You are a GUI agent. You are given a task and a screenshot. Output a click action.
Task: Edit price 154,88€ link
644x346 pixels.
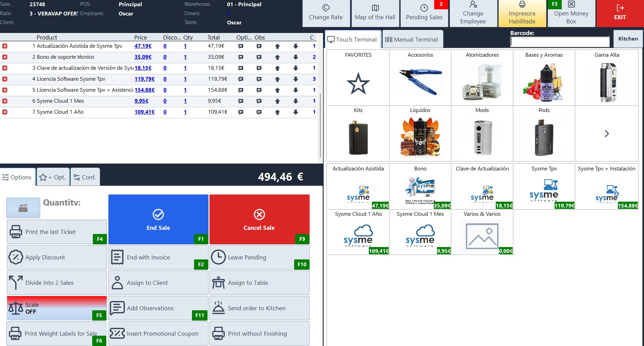click(x=144, y=90)
